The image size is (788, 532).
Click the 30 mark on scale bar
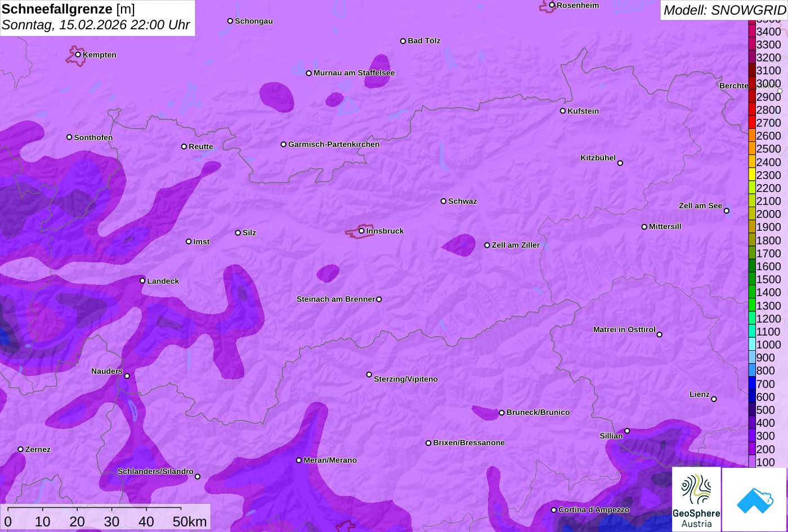[x=111, y=522]
